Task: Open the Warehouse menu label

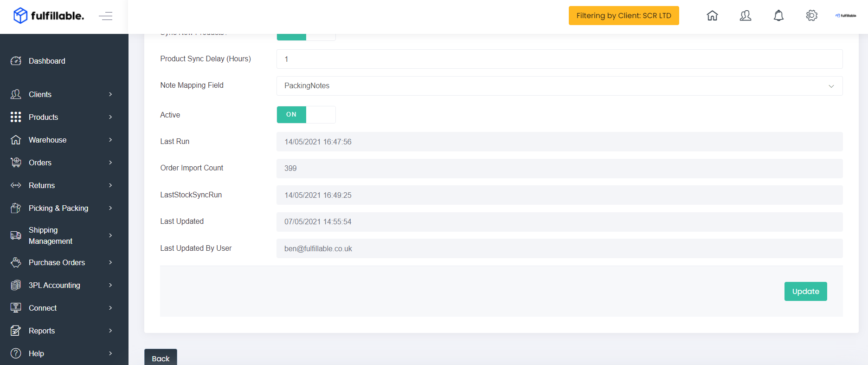Action: (x=47, y=140)
